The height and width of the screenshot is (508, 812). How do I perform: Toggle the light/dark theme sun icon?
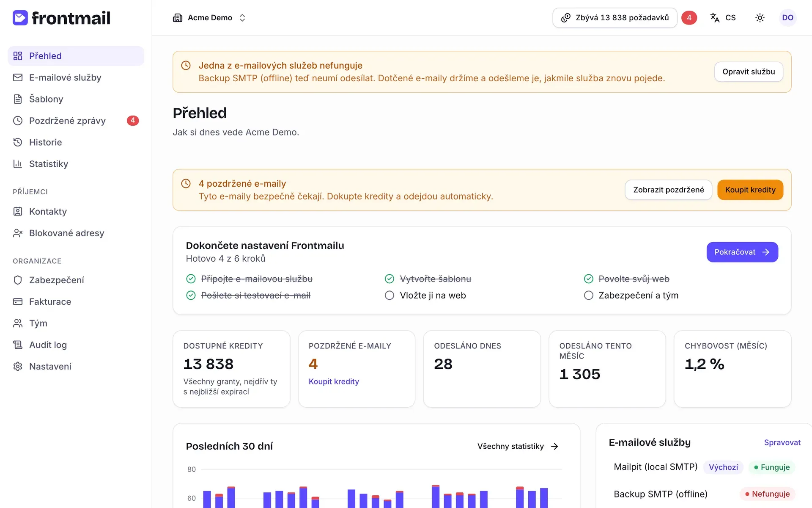[760, 18]
